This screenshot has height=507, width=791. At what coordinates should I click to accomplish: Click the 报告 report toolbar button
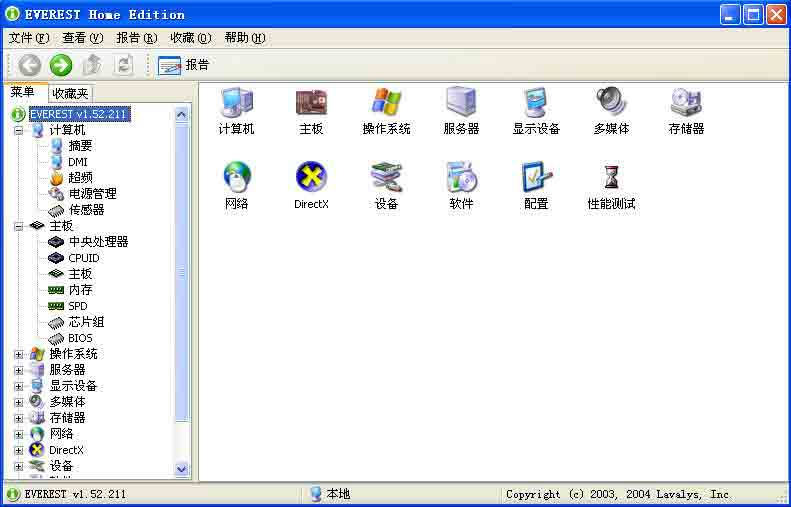tap(183, 65)
